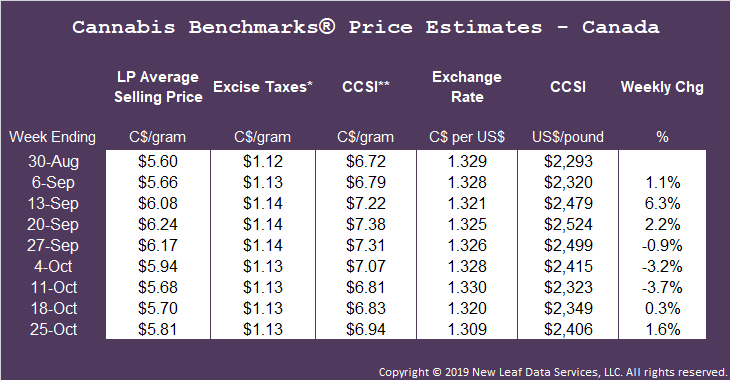Click the 6.3% weekly change cell
The height and width of the screenshot is (381, 731).
tap(662, 203)
